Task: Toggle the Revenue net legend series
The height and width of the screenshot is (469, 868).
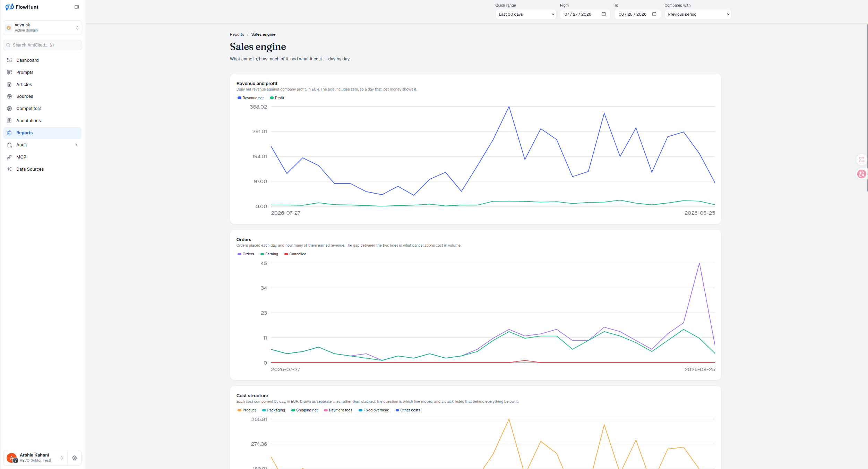Action: [251, 98]
